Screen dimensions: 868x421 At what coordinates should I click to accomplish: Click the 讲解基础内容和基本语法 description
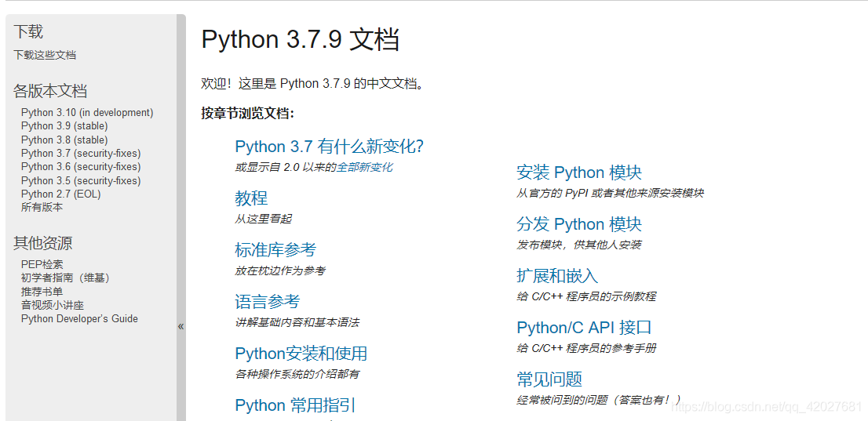(x=297, y=322)
